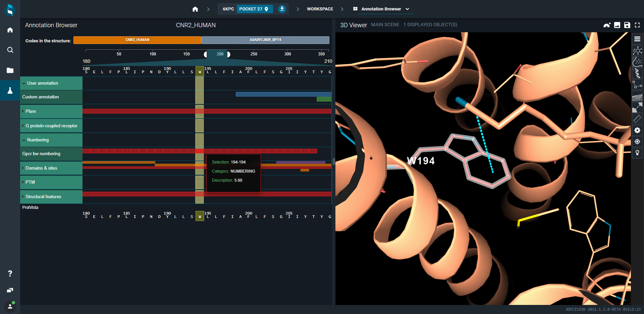644x314 pixels.
Task: Select the CNR2_HUMAN code bar
Action: click(138, 40)
